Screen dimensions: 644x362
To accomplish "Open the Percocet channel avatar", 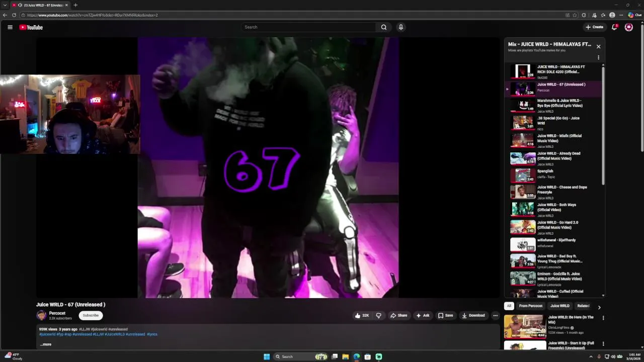I will coord(41,315).
